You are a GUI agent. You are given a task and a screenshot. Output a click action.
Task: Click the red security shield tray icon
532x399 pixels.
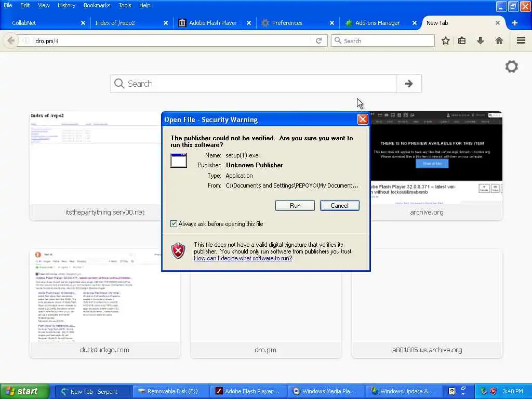(x=493, y=391)
